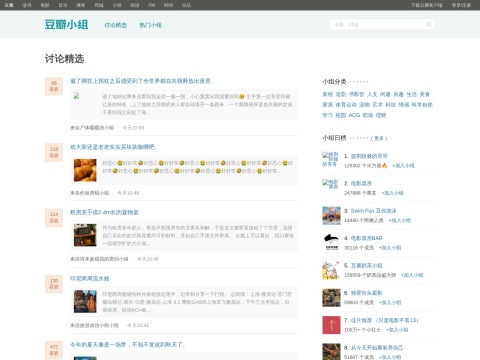Go to 读书 in top navigation bar
This screenshot has height=360, width=480.
(x=27, y=5)
